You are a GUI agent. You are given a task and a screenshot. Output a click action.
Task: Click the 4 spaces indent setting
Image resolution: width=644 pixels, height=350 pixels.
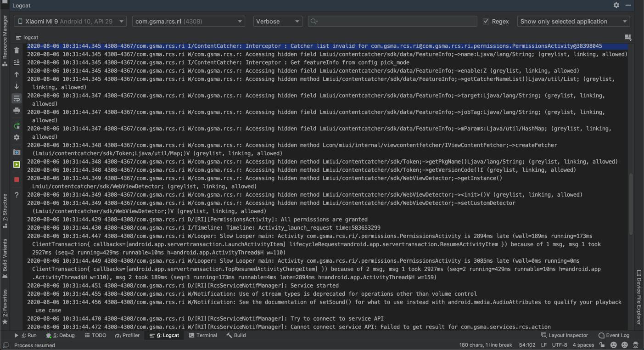(x=583, y=345)
